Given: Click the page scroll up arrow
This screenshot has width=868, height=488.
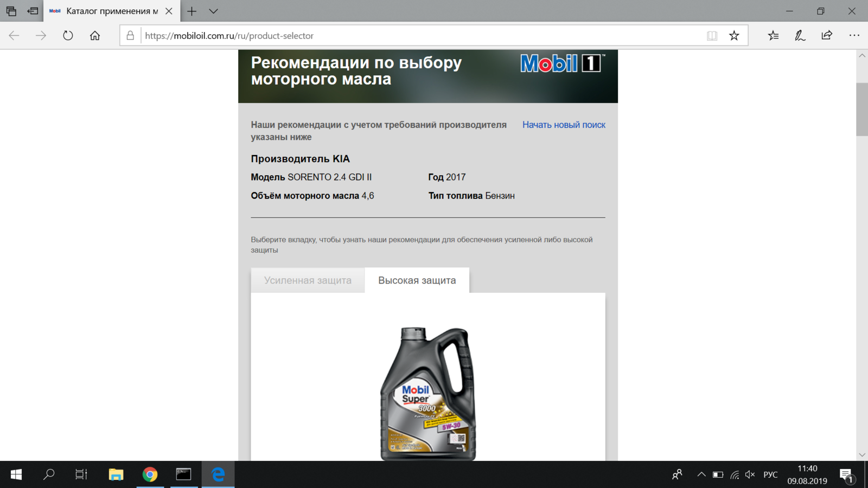Looking at the screenshot, I should tap(862, 56).
